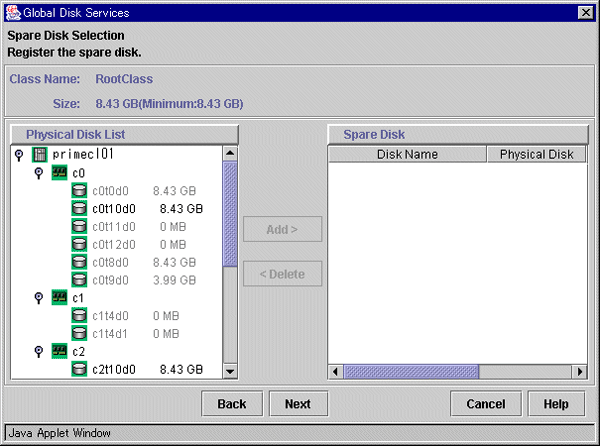Click the Physical Disk column header

click(536, 154)
